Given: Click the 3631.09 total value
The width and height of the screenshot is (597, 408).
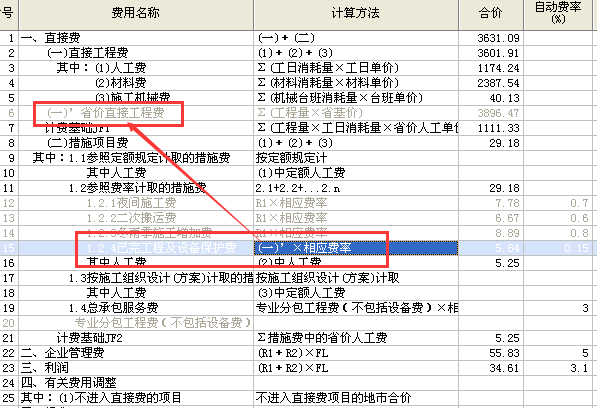Looking at the screenshot, I should 498,38.
